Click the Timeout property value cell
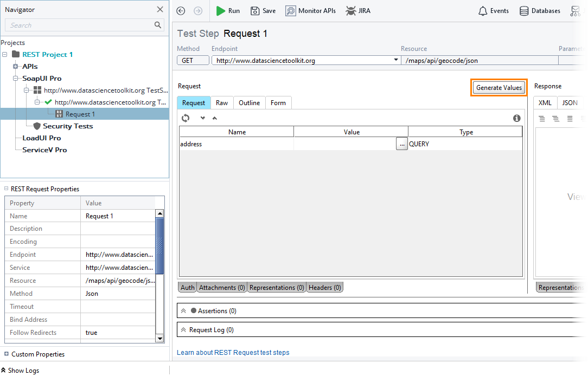This screenshot has height=376, width=588. click(x=117, y=307)
